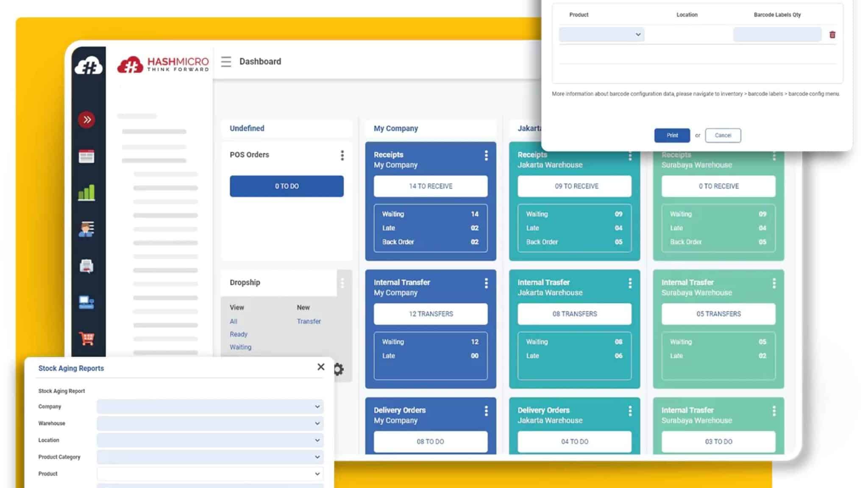Viewport: 868px width, 488px height.
Task: Open Receipts My Company three-dot menu
Action: coord(486,155)
